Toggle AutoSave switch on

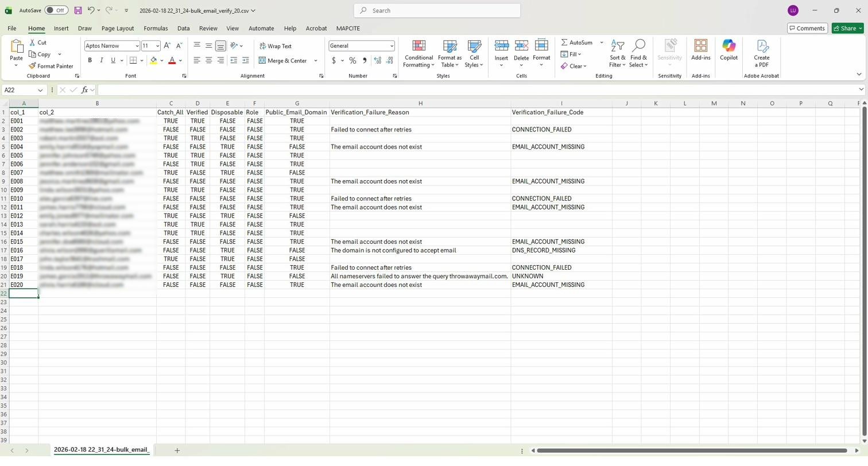[56, 10]
